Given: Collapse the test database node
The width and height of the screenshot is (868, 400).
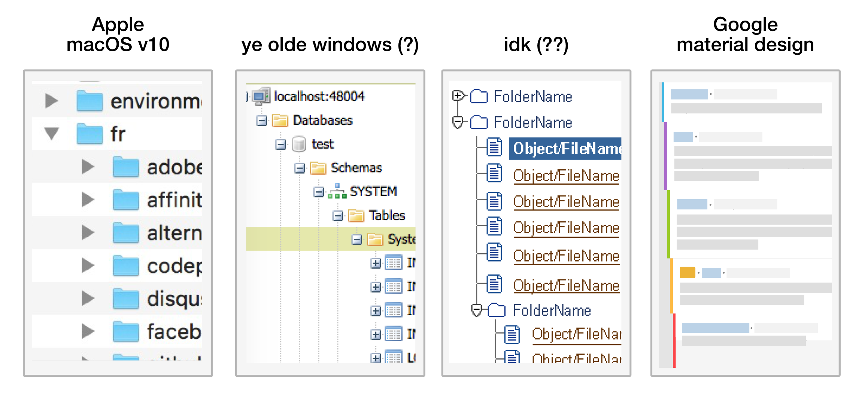Looking at the screenshot, I should click(x=281, y=145).
